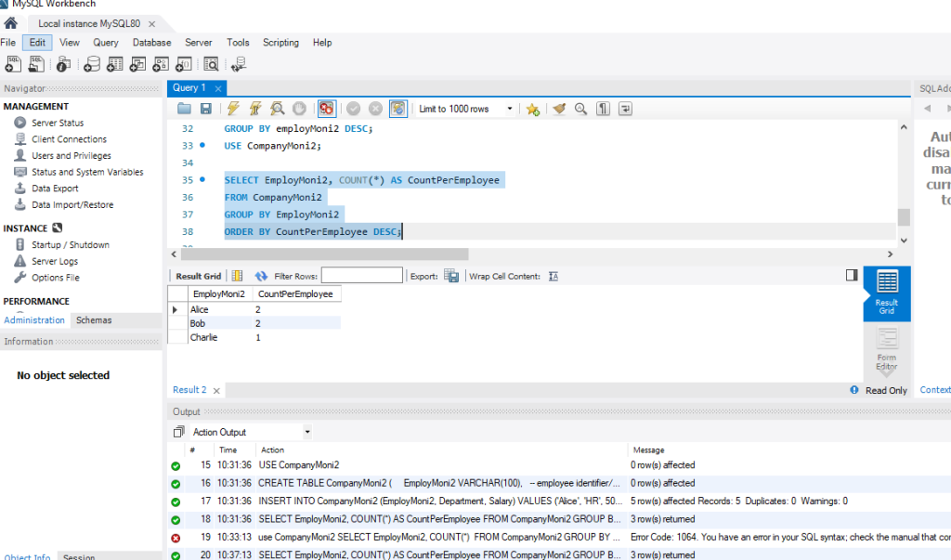Click the Export recordset icon in result grid toolbar

click(x=451, y=276)
